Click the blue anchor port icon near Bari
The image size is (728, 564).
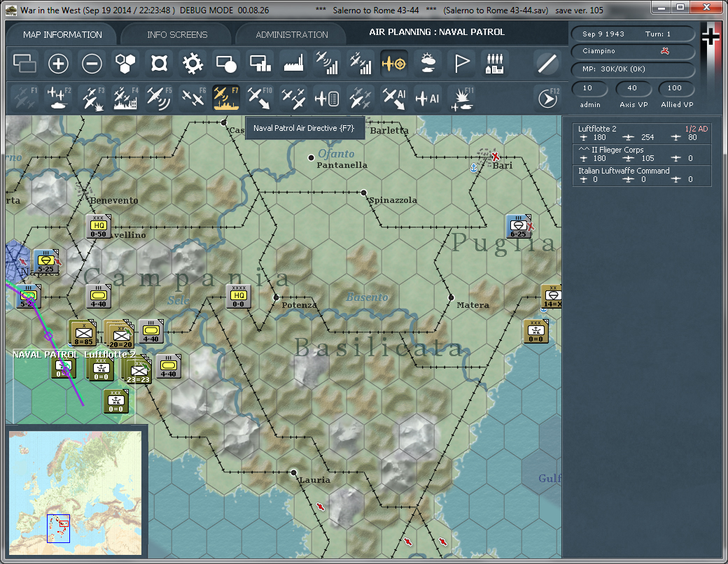click(x=474, y=167)
